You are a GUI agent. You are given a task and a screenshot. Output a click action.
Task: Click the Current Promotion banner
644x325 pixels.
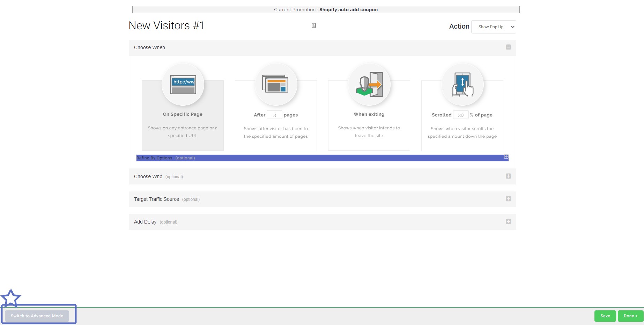(x=326, y=10)
